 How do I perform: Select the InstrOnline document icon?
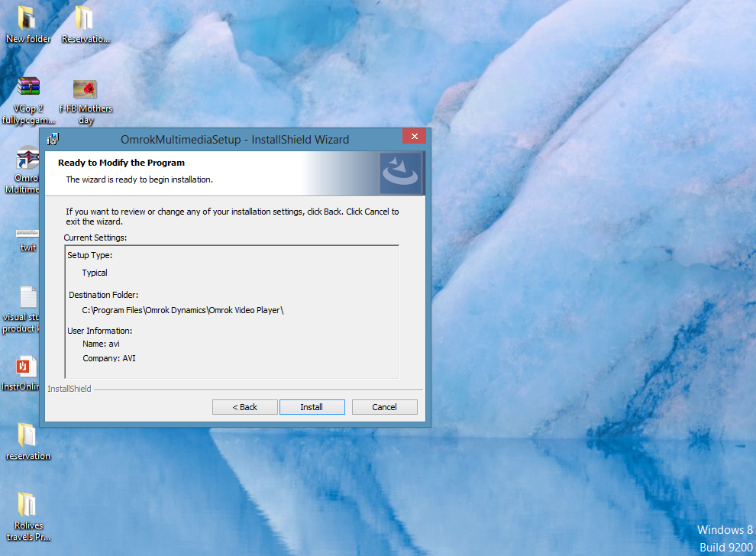[x=22, y=373]
